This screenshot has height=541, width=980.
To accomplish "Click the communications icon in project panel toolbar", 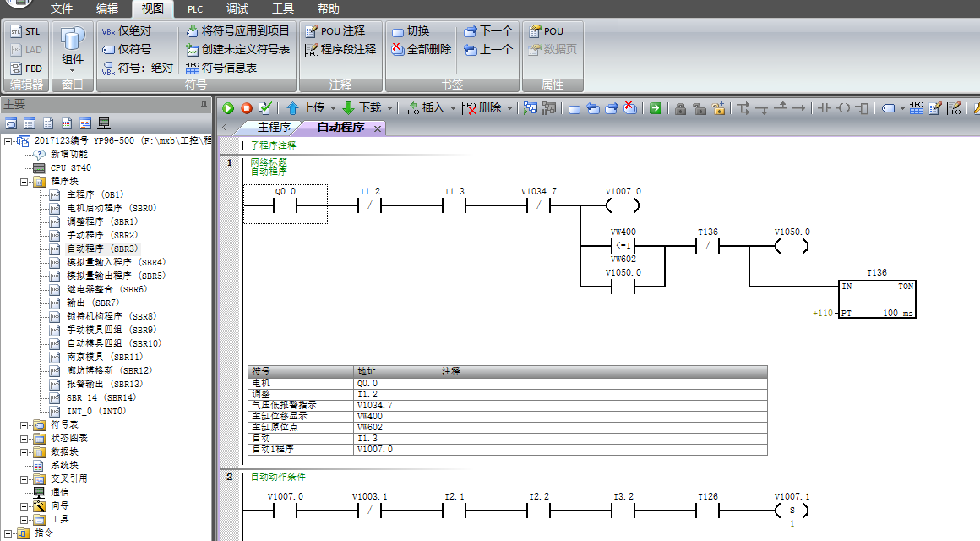I will 105,123.
